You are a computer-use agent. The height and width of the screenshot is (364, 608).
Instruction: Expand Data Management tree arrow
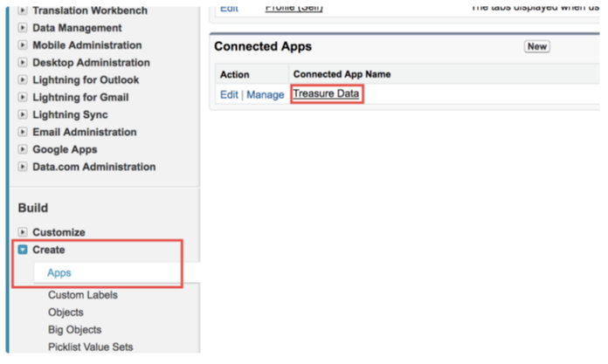click(23, 28)
